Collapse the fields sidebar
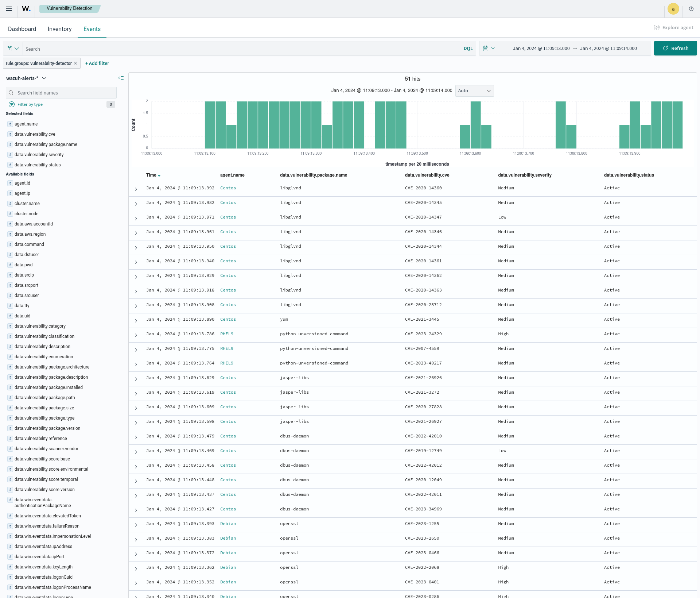Viewport: 700px width, 598px height. point(121,78)
